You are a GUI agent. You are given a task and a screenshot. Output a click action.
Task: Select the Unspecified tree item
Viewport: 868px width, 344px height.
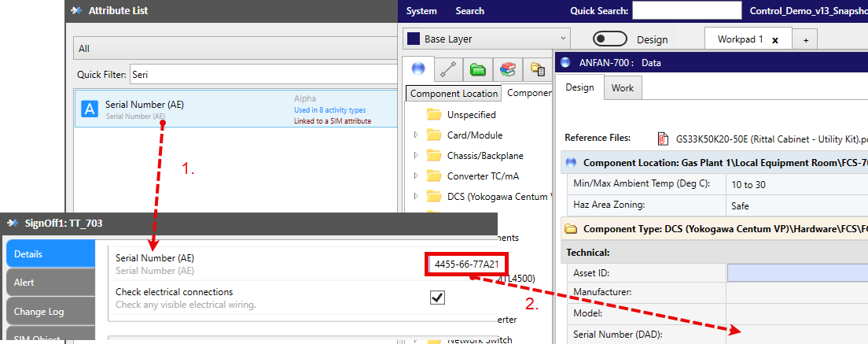click(x=471, y=115)
